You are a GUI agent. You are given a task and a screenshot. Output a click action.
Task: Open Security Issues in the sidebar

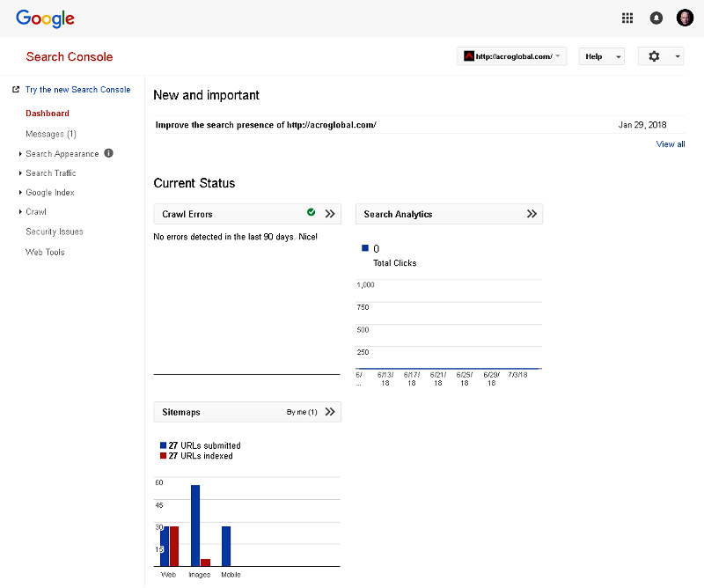pos(55,232)
